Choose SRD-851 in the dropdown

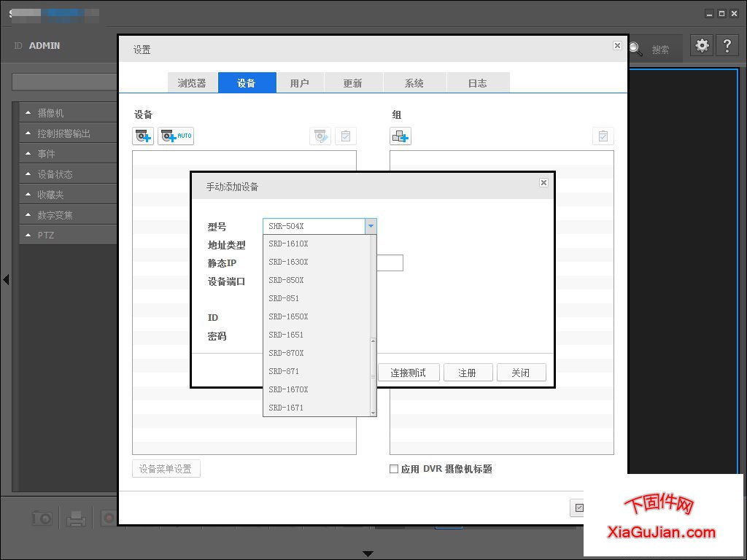point(317,298)
